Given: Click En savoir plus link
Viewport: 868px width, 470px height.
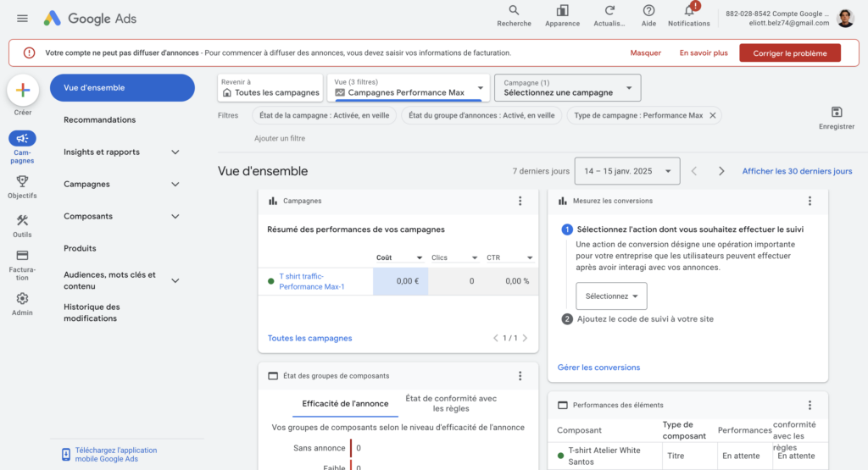Looking at the screenshot, I should 704,53.
